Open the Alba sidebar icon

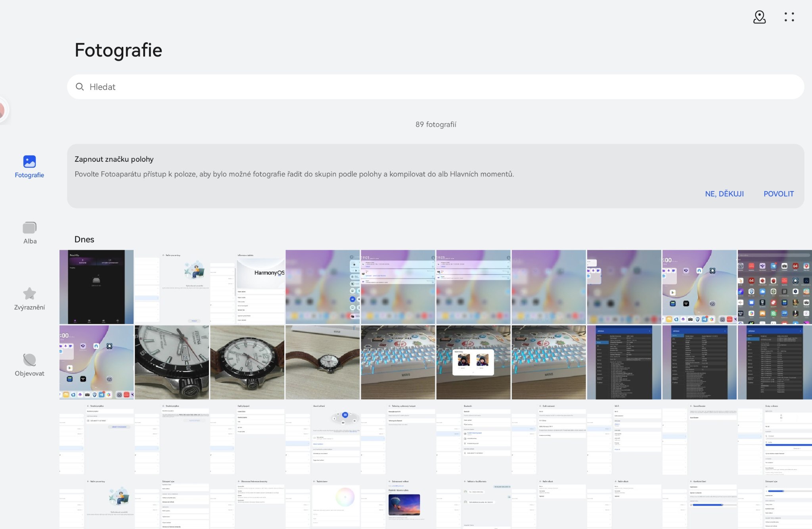tap(29, 228)
